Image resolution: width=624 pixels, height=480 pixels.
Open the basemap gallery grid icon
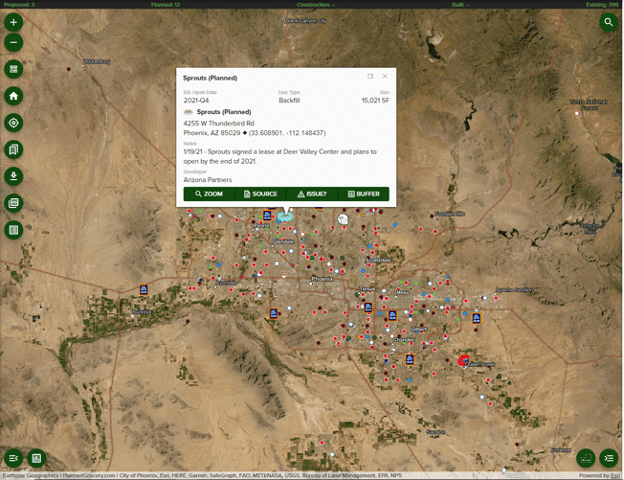(14, 69)
